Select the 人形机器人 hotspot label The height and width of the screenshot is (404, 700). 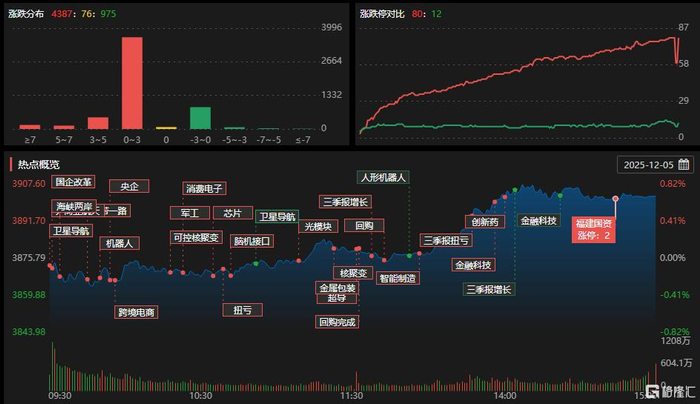click(383, 177)
